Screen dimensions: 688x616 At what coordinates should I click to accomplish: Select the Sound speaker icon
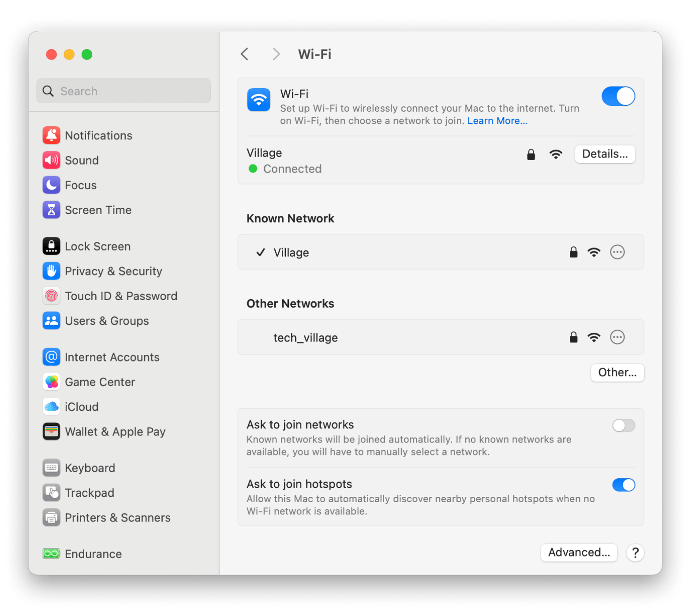(51, 160)
